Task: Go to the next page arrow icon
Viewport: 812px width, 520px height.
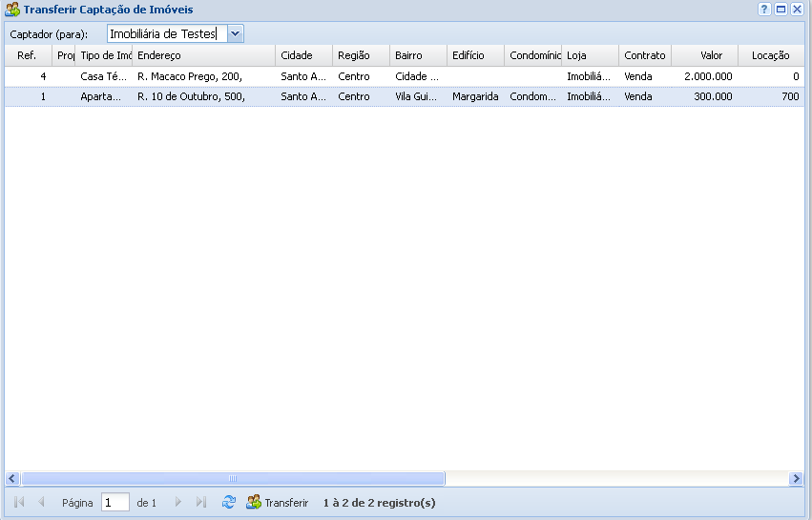Action: [177, 502]
